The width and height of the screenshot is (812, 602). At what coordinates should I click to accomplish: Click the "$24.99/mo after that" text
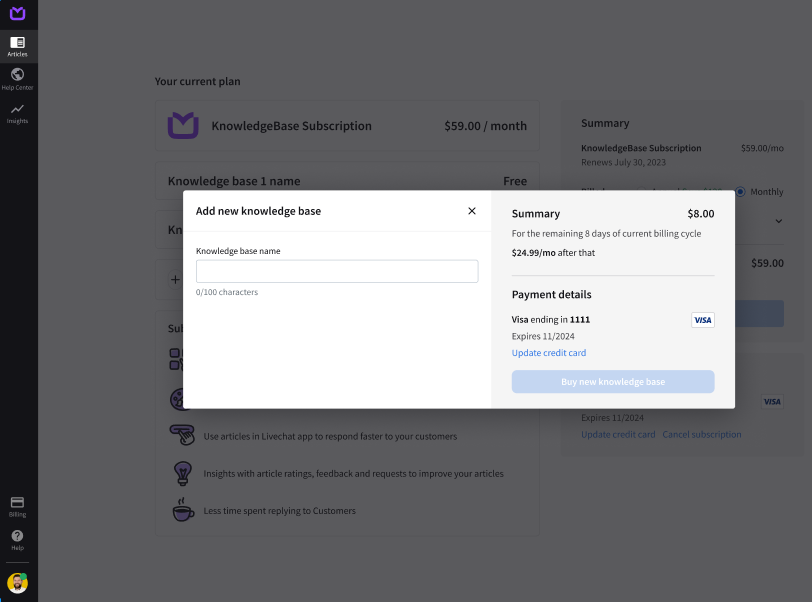[x=553, y=253]
